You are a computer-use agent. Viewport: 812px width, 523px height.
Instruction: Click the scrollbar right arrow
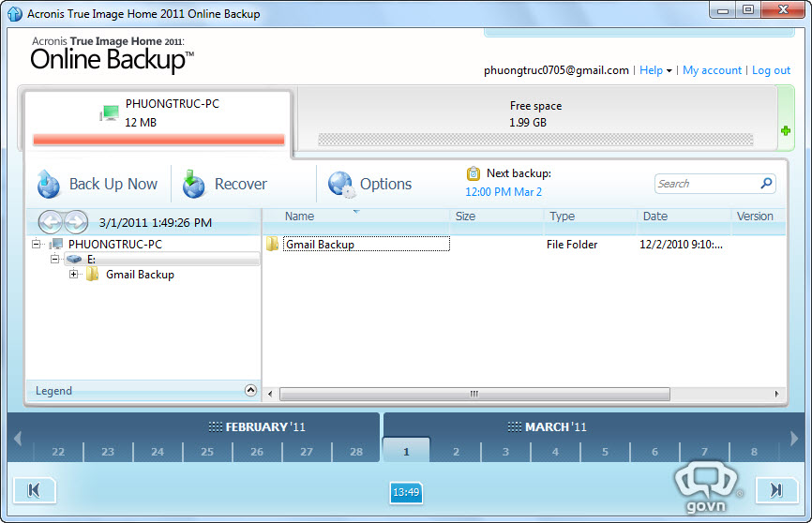click(776, 394)
